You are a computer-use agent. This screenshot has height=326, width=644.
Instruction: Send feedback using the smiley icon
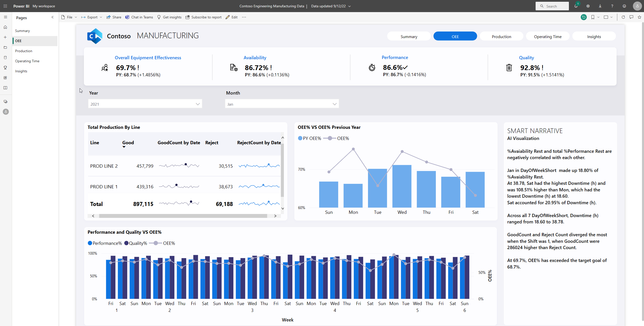point(624,6)
